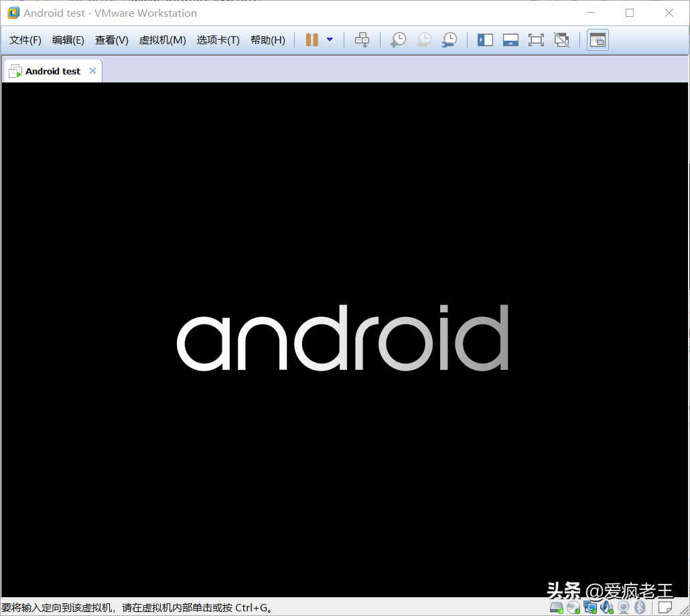The height and width of the screenshot is (616, 690).
Task: Toggle the library sidebar panel
Action: 486,40
